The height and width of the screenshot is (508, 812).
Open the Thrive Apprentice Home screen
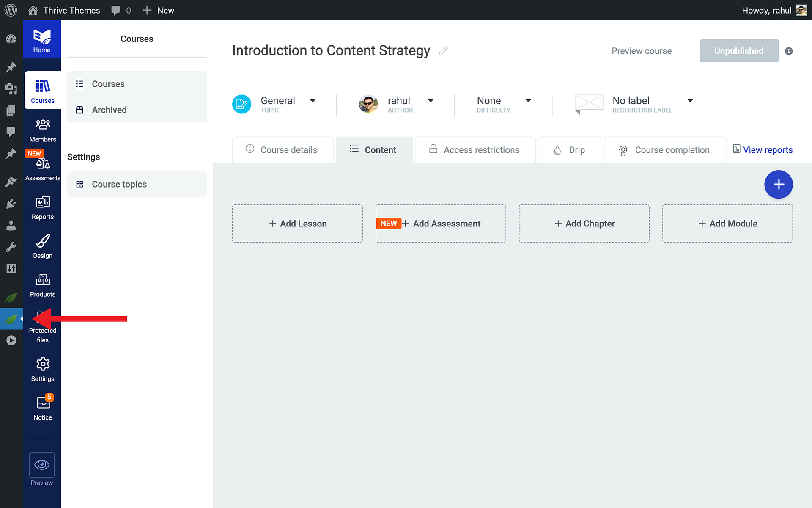[41, 39]
